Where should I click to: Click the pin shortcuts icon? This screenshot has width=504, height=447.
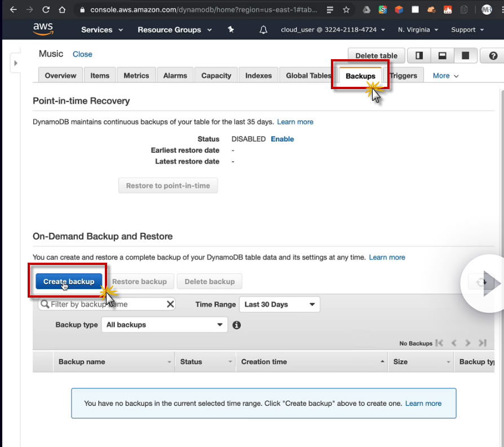coord(231,30)
